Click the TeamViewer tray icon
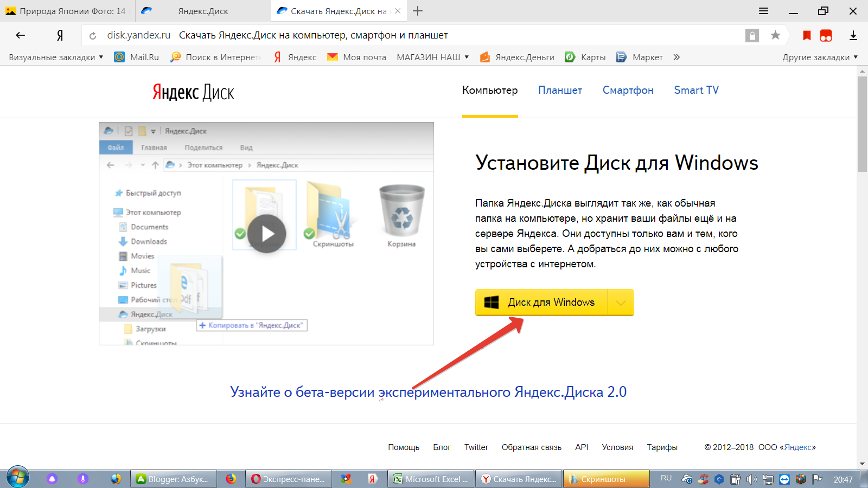868x488 pixels. pos(784,479)
